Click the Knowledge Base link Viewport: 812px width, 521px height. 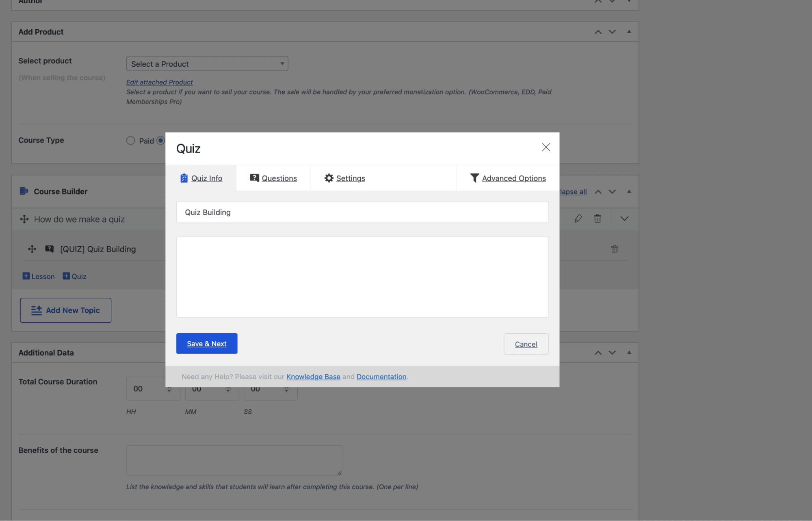(313, 376)
